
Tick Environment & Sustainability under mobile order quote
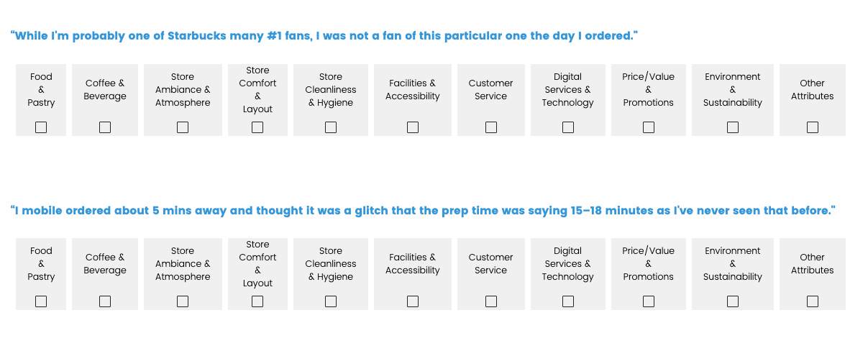click(x=733, y=301)
